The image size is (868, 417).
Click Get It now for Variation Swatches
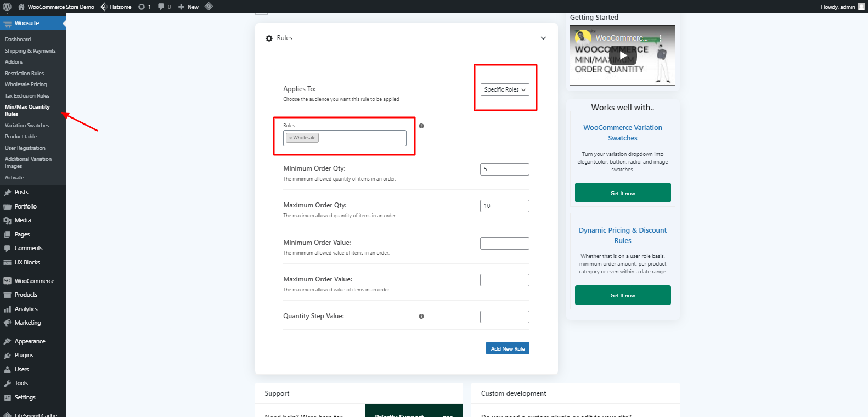tap(623, 193)
